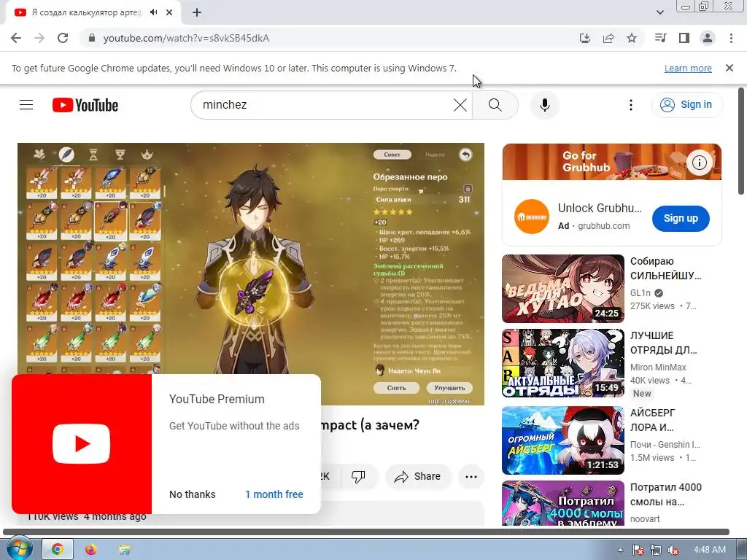Image resolution: width=747 pixels, height=560 pixels.
Task: Dislike the video with thumbs down
Action: click(358, 476)
